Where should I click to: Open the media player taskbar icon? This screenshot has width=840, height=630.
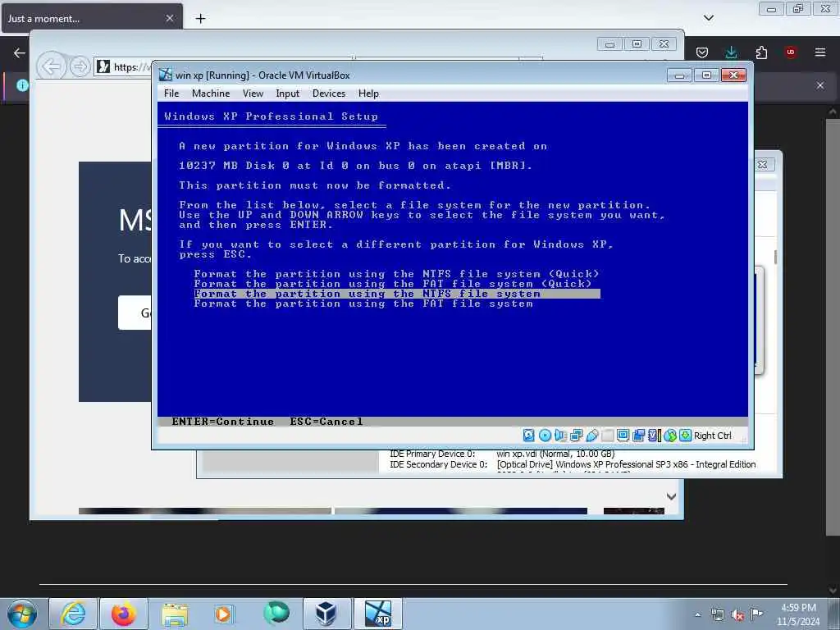223,614
